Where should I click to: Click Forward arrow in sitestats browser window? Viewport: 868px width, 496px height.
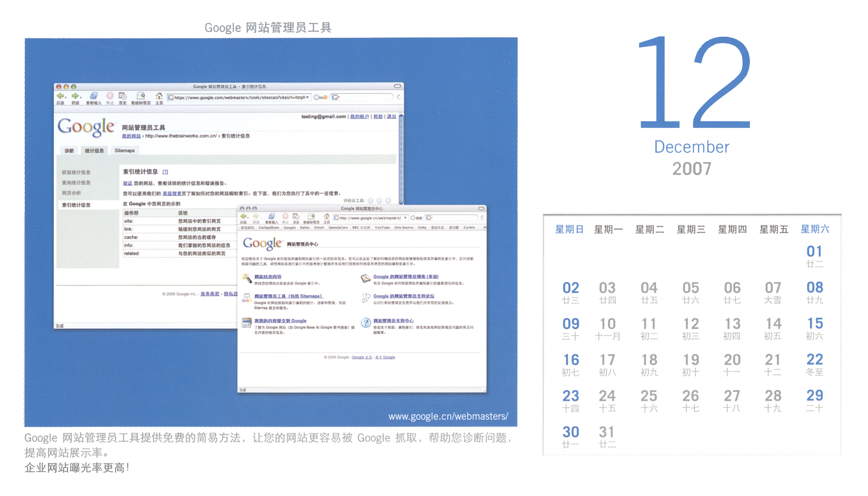pyautogui.click(x=75, y=96)
